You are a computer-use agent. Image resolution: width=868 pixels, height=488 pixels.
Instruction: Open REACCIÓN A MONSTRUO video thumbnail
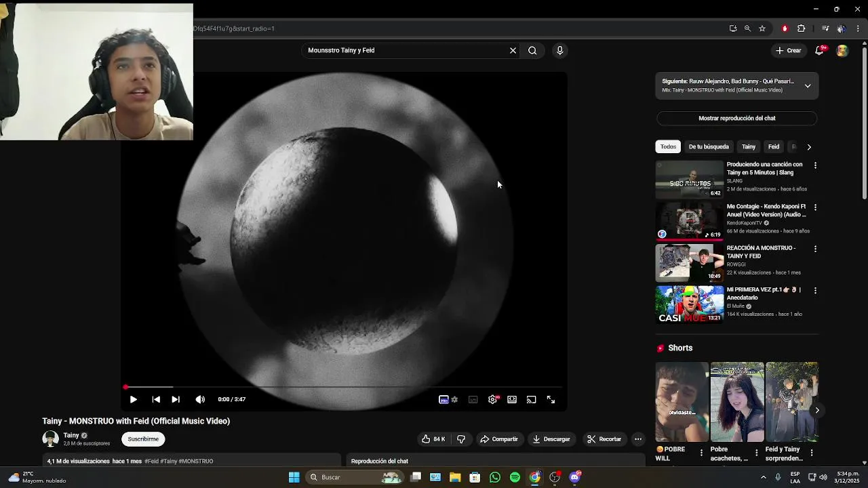(x=689, y=262)
